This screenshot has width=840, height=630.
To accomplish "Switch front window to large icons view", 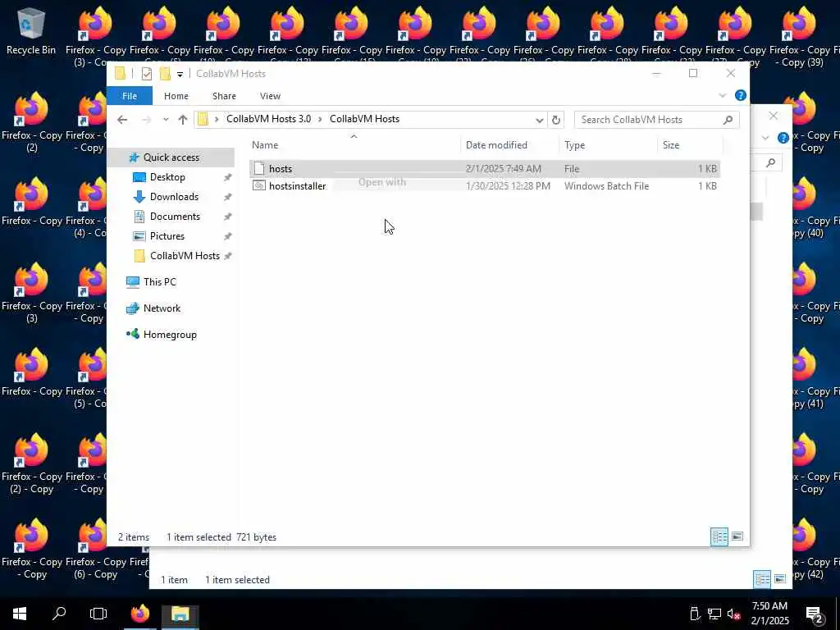I will [737, 536].
